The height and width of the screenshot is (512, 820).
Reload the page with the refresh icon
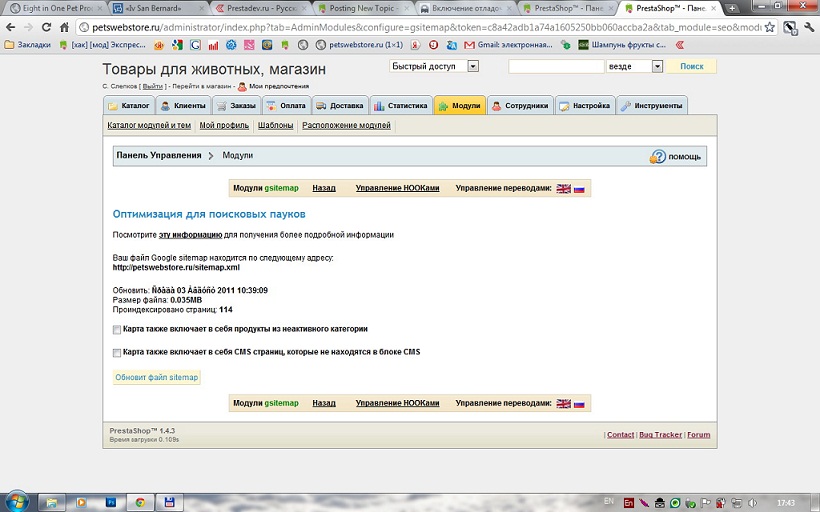point(46,27)
